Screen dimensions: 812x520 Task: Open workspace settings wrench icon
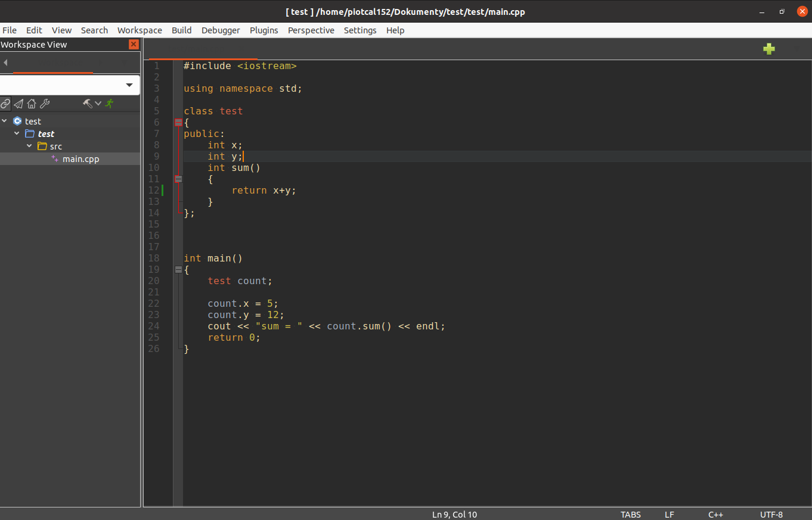point(45,104)
